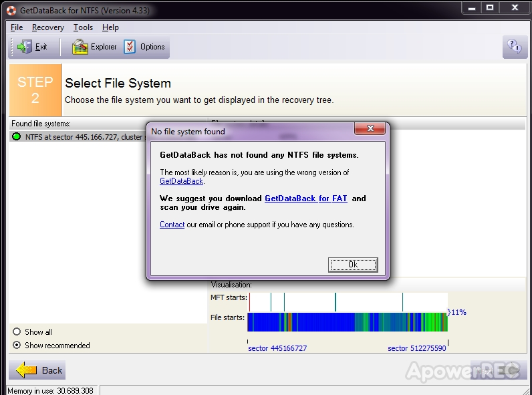532x395 pixels.
Task: Close the No file system found dialog
Action: pyautogui.click(x=370, y=128)
